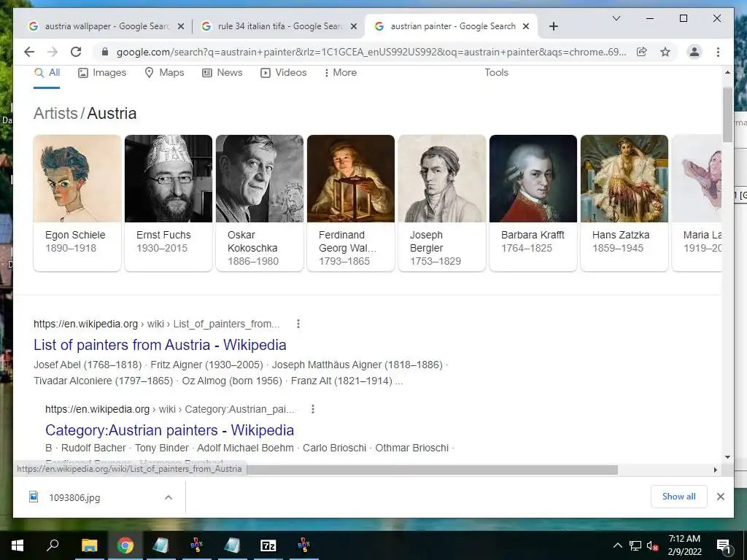Screen dimensions: 747x560
Task: Open Category:Austrian painters Wikipedia link
Action: click(169, 430)
